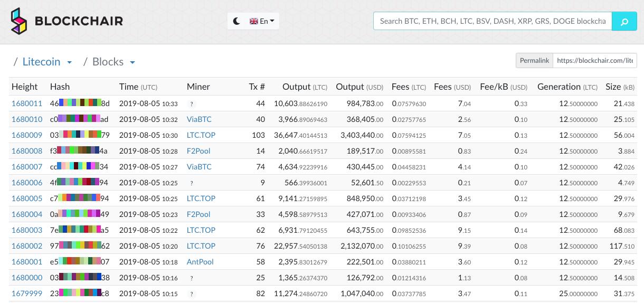Select the permalink URL field
This screenshot has width=644, height=303.
594,61
